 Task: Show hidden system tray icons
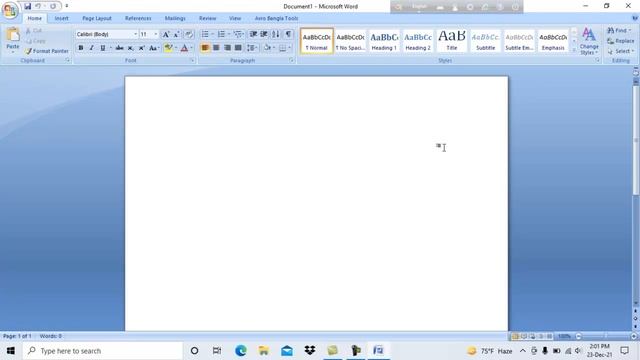point(522,351)
